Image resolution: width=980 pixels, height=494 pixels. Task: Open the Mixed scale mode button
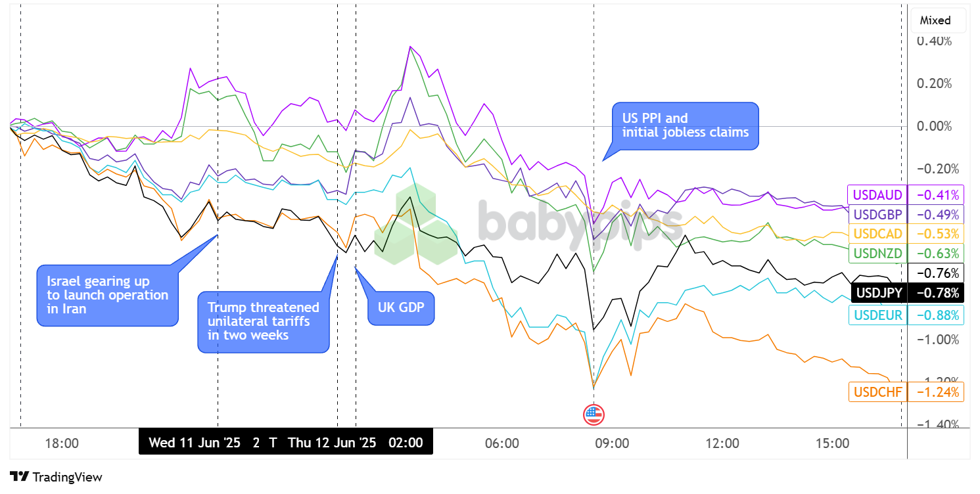939,20
